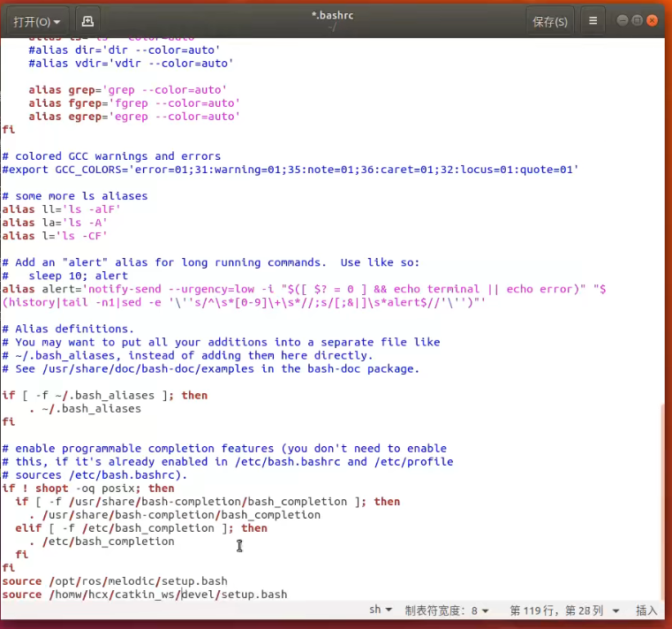This screenshot has width=672, height=629.
Task: Click the "alias l='ls -CF'" line
Action: [55, 236]
